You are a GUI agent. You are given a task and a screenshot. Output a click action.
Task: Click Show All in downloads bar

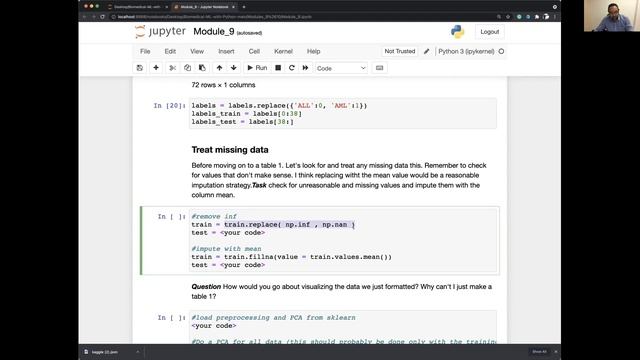click(x=539, y=352)
